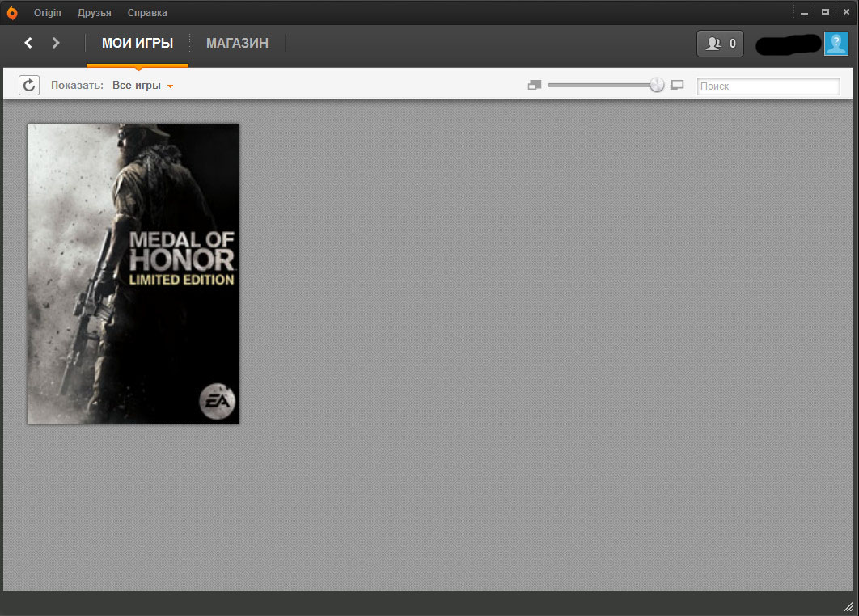Open the Справка menu
This screenshot has height=616, width=859.
pyautogui.click(x=147, y=13)
